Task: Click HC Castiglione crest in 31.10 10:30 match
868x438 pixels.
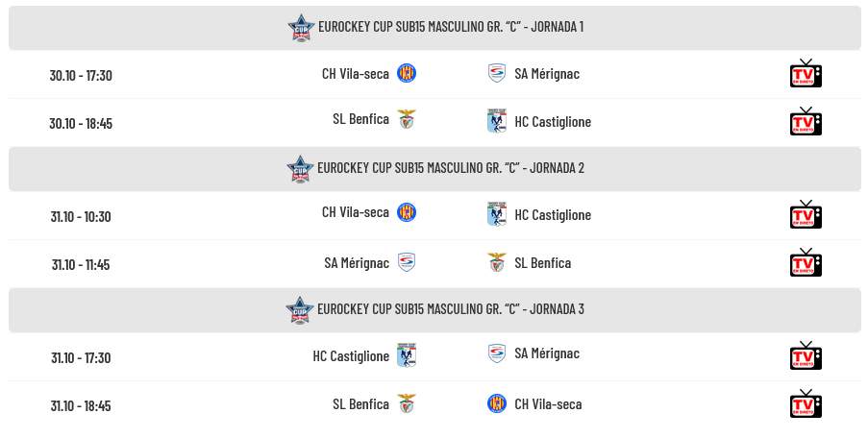Action: click(x=496, y=214)
